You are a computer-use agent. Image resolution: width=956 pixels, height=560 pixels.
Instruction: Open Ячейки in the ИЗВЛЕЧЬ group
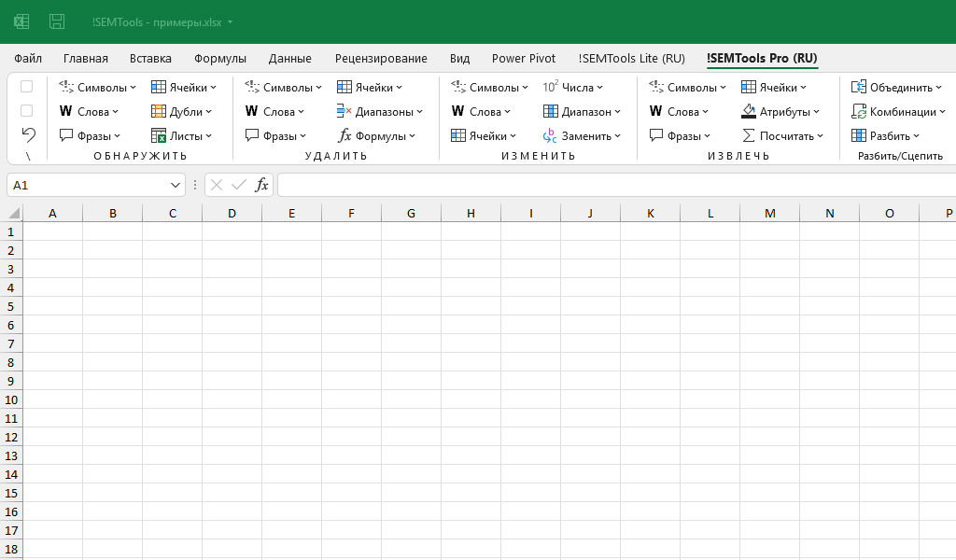click(774, 87)
